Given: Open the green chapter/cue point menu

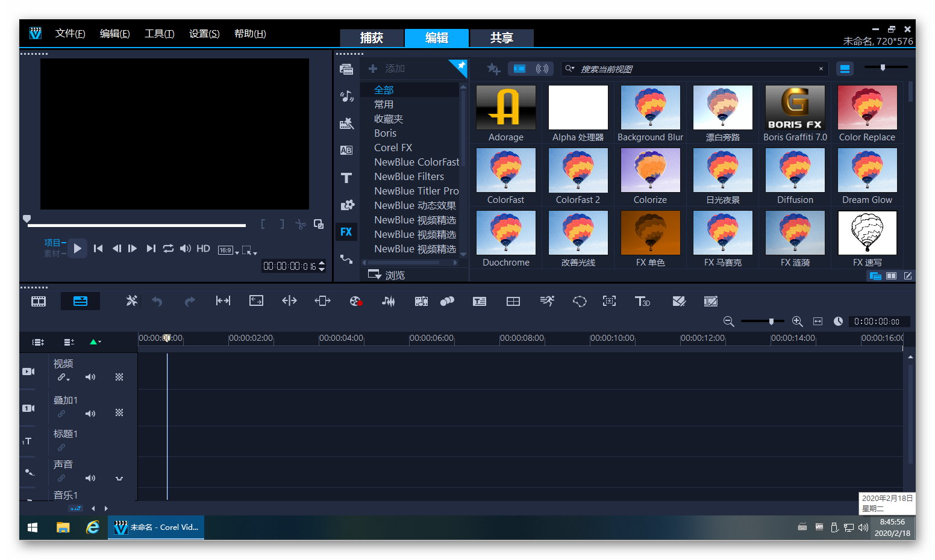Looking at the screenshot, I should coord(95,342).
